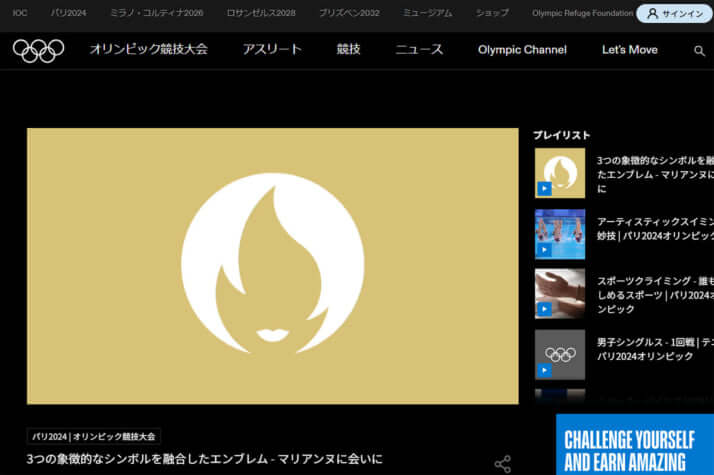Open ミラノ・コルティナ2026 link
This screenshot has width=714, height=475.
click(157, 13)
